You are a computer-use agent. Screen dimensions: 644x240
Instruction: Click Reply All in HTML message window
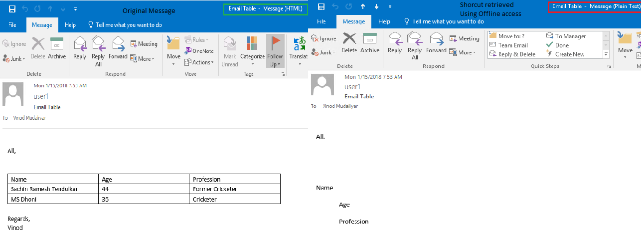[x=98, y=52]
